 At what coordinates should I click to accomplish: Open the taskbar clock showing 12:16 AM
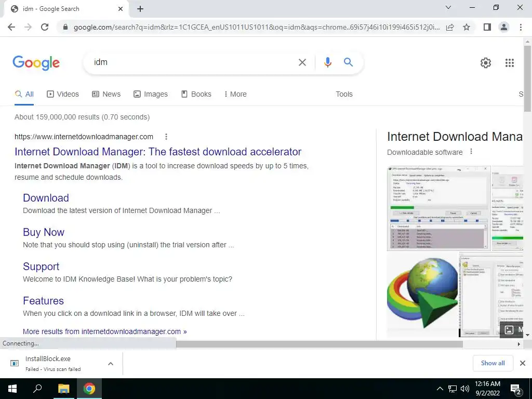[x=487, y=389]
